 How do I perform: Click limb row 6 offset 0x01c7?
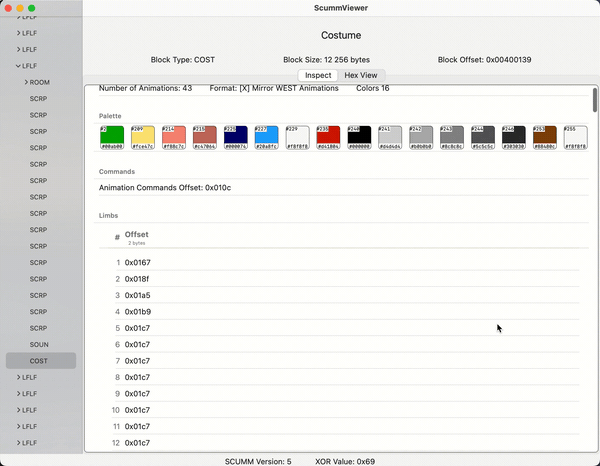click(x=137, y=344)
